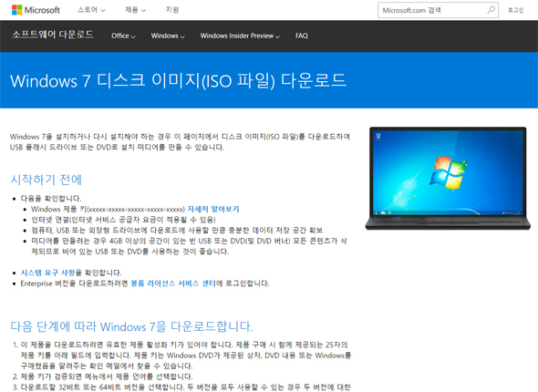Expand the Windows Insider Preview dropdown
This screenshot has width=538, height=392.
tap(240, 36)
